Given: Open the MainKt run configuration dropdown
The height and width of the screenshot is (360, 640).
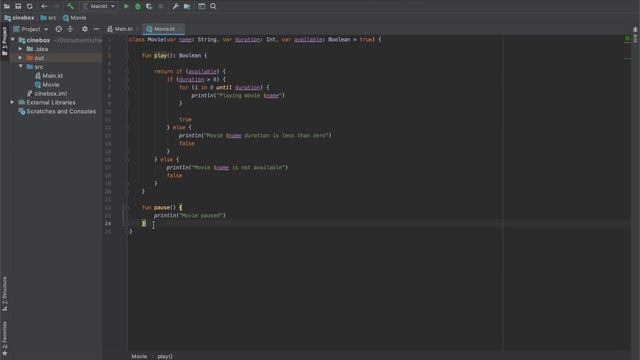Looking at the screenshot, I should (99, 6).
